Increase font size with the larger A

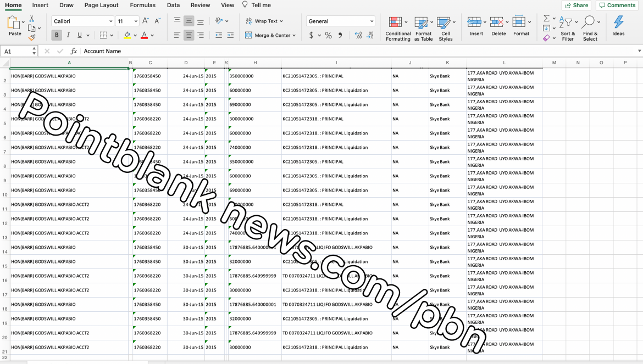tap(146, 21)
